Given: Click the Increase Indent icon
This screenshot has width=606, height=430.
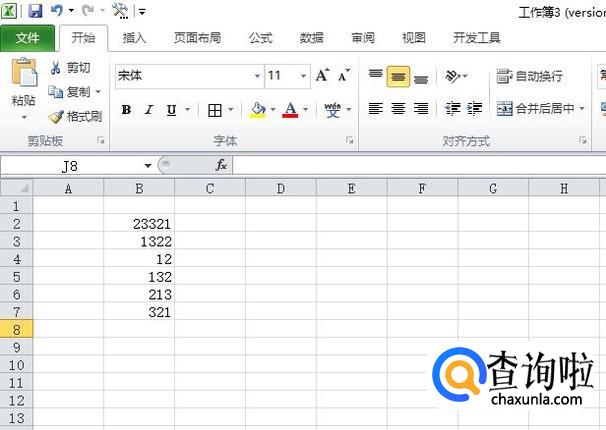Looking at the screenshot, I should point(475,109).
